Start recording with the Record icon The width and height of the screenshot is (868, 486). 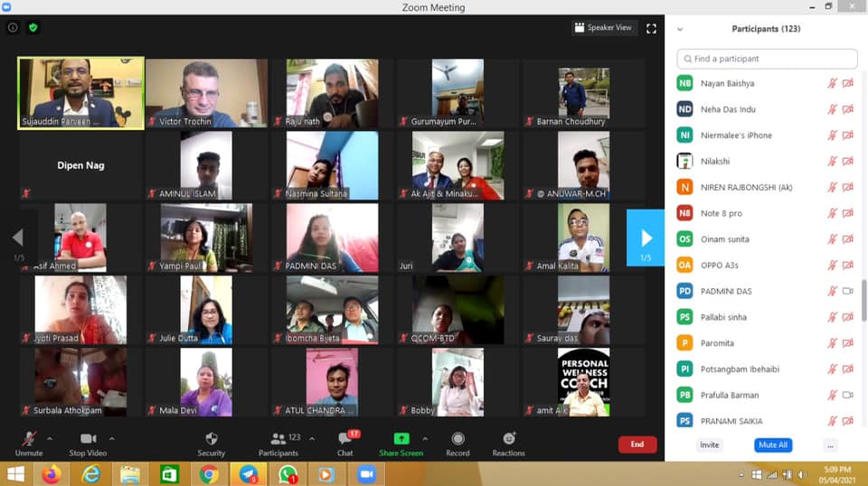[458, 439]
